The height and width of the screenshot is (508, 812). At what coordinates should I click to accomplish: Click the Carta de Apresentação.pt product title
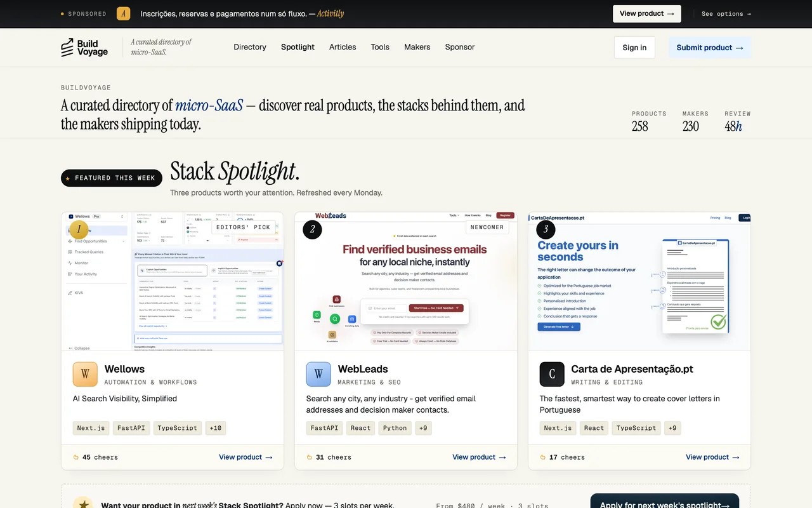[632, 369]
